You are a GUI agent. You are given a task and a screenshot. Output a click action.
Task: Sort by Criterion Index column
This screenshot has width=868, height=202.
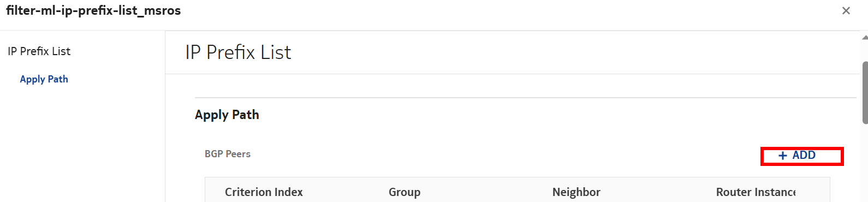pyautogui.click(x=264, y=192)
